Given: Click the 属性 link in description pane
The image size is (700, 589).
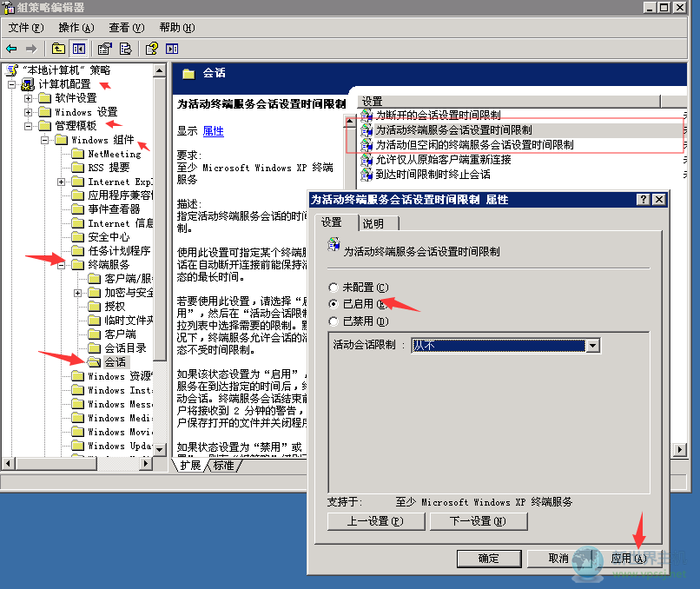Looking at the screenshot, I should point(214,131).
